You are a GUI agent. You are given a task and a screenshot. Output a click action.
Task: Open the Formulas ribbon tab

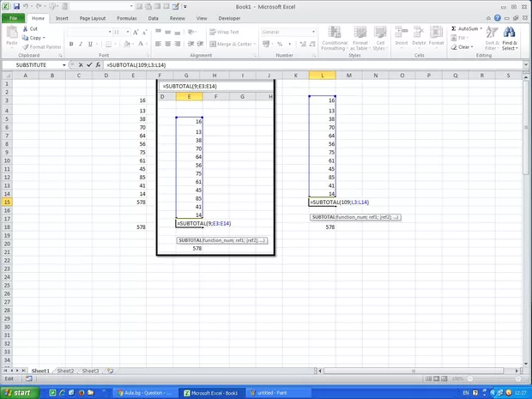point(126,17)
